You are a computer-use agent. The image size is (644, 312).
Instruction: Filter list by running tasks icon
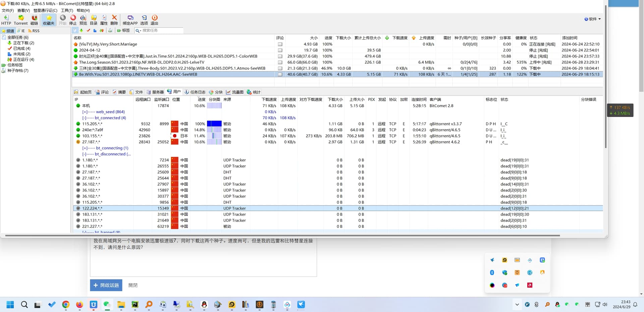point(102,30)
